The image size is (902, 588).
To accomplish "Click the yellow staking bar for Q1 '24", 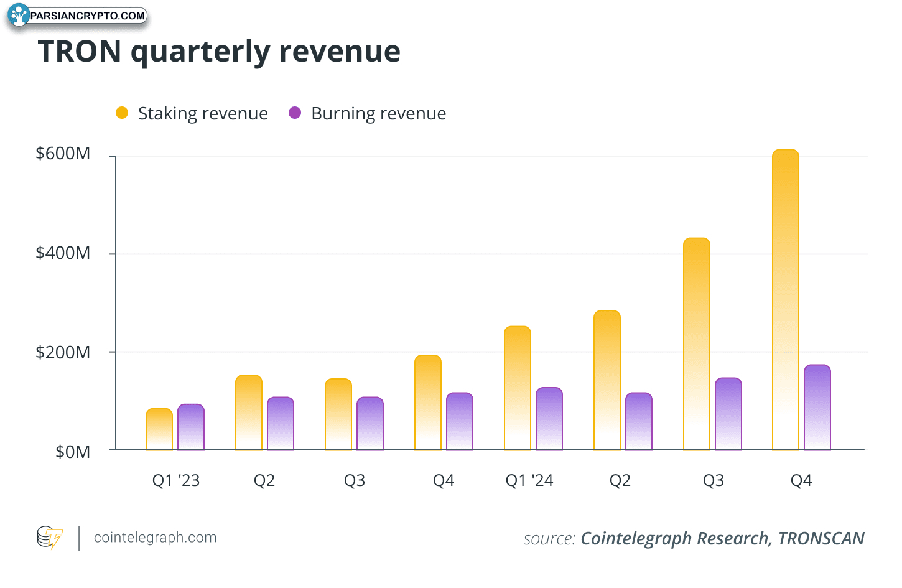I will 518,388.
